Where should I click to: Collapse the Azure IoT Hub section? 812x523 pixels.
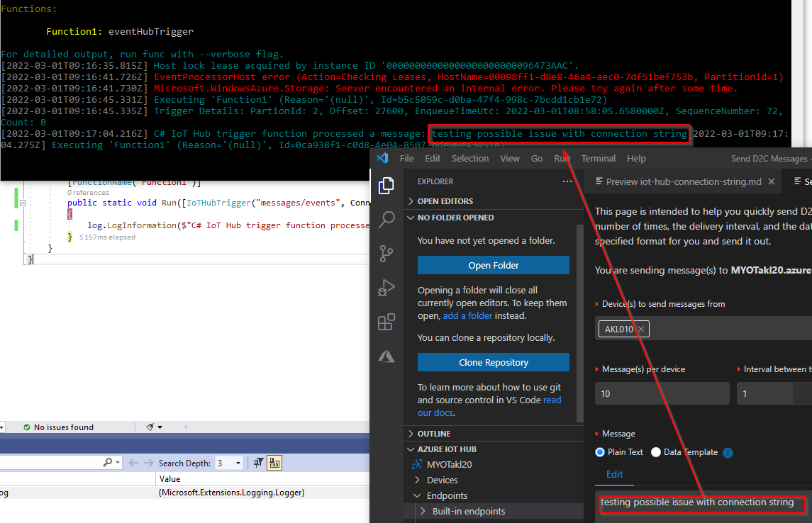(x=411, y=449)
